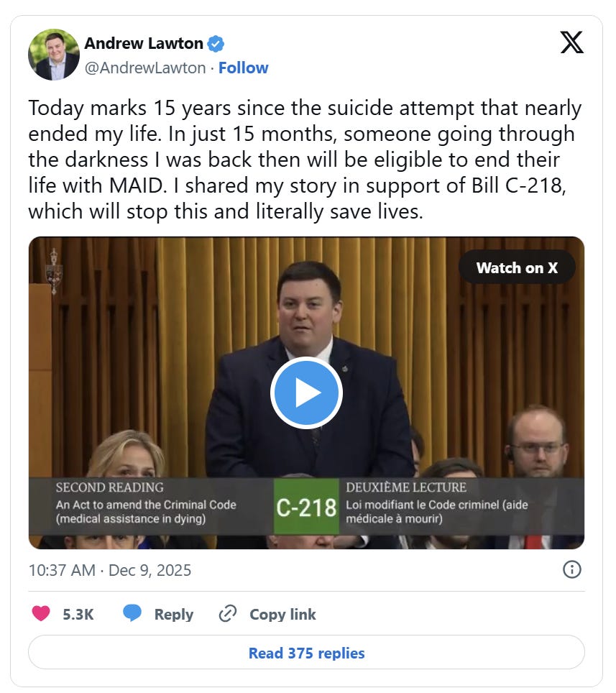Click the blue reply bubble icon

(x=132, y=613)
